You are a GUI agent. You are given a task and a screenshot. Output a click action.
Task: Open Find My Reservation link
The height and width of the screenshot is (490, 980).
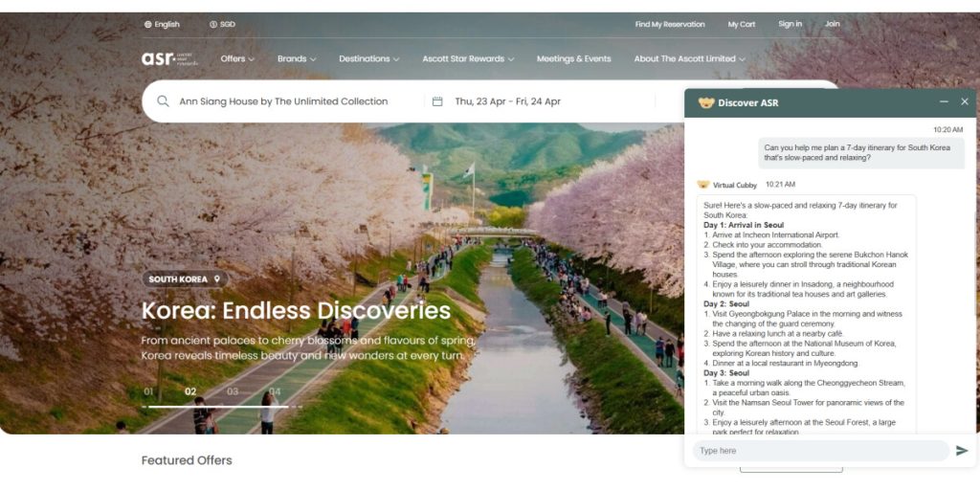[669, 25]
